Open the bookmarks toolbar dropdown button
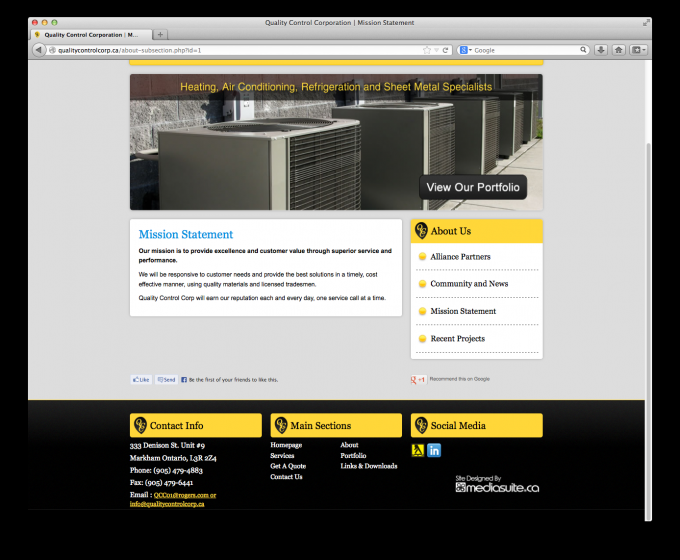 click(x=637, y=49)
